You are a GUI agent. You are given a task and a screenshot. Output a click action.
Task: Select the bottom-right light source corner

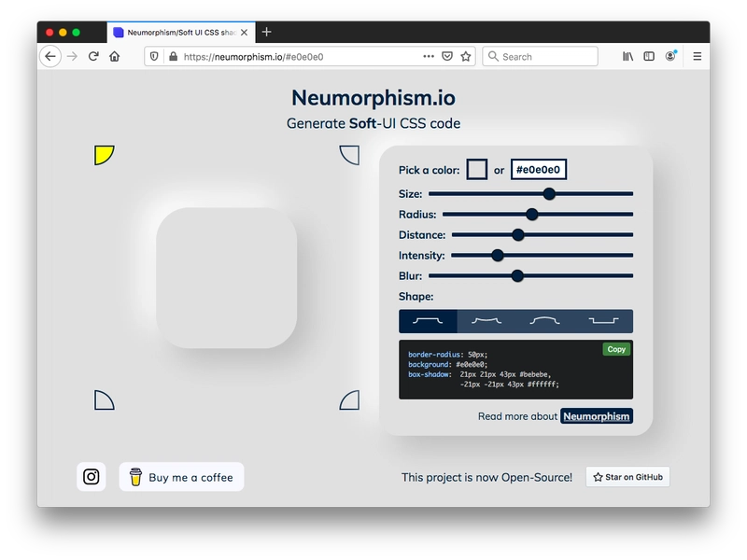[x=349, y=400]
